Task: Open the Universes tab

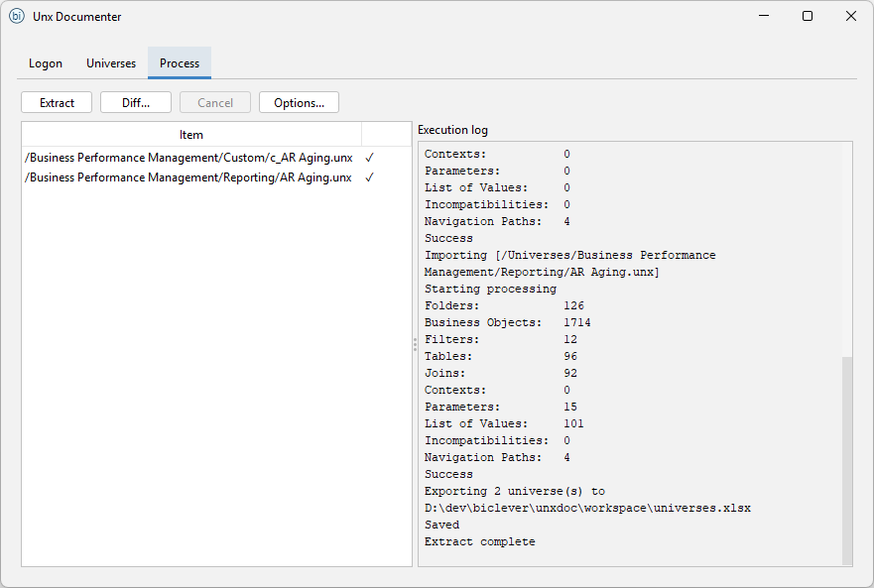Action: pos(111,63)
